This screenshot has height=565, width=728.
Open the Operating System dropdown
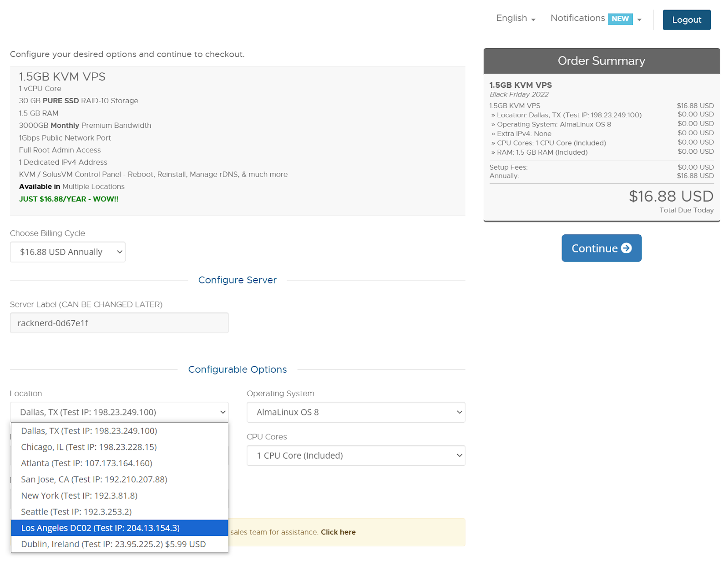(356, 412)
